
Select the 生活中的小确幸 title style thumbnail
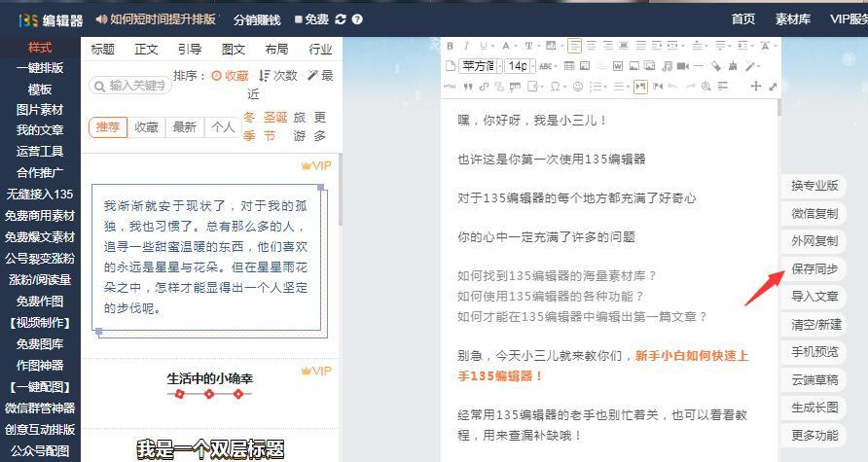209,385
